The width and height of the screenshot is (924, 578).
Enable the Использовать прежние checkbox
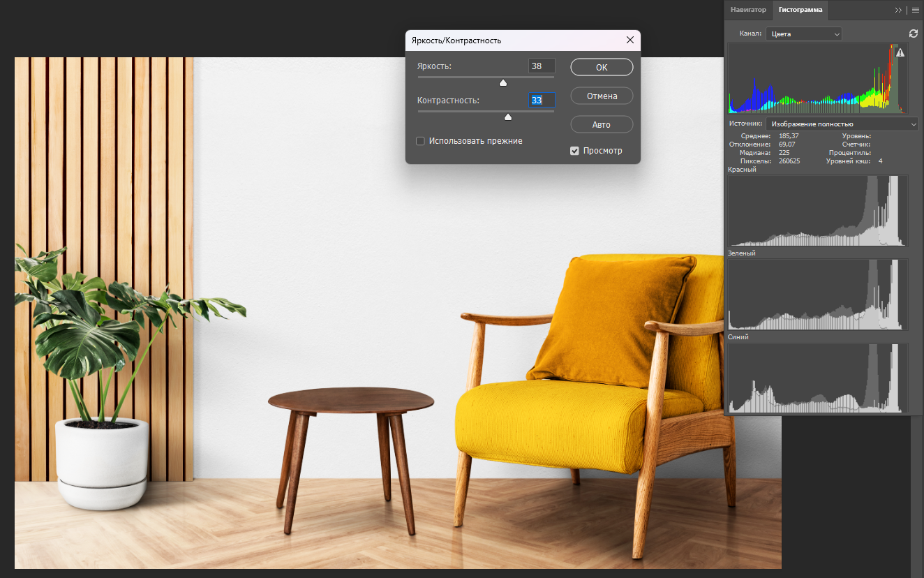coord(420,141)
